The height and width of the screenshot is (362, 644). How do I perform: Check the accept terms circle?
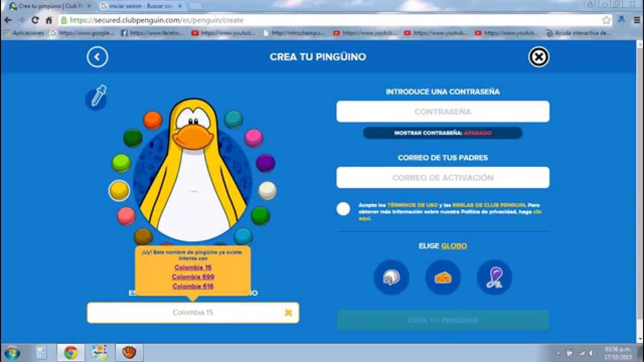pyautogui.click(x=343, y=209)
